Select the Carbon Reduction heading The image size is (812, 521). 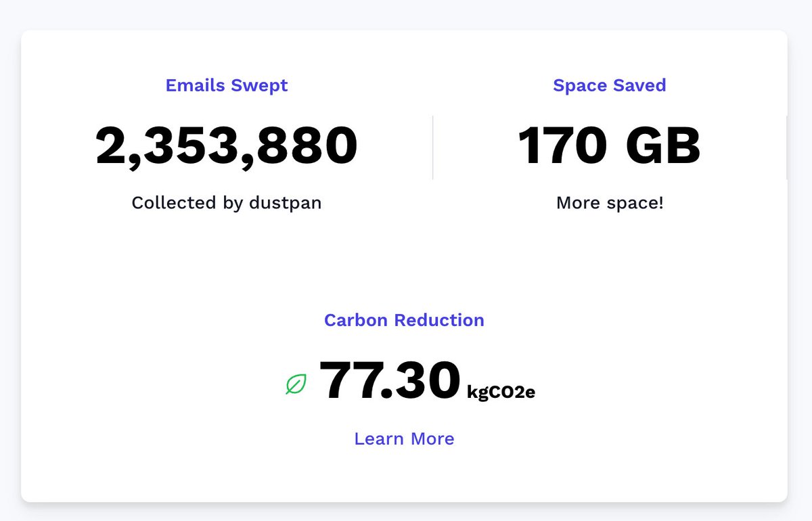pyautogui.click(x=404, y=320)
